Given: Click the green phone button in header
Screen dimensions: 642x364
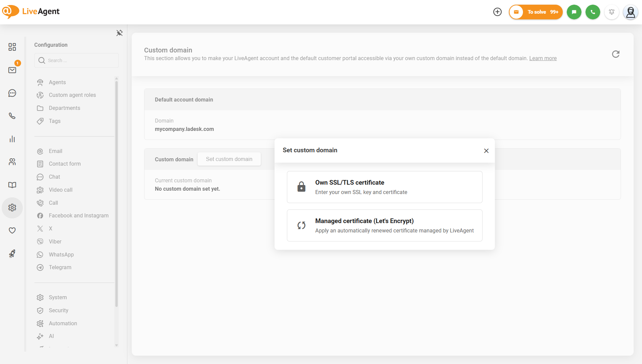Looking at the screenshot, I should coord(593,12).
